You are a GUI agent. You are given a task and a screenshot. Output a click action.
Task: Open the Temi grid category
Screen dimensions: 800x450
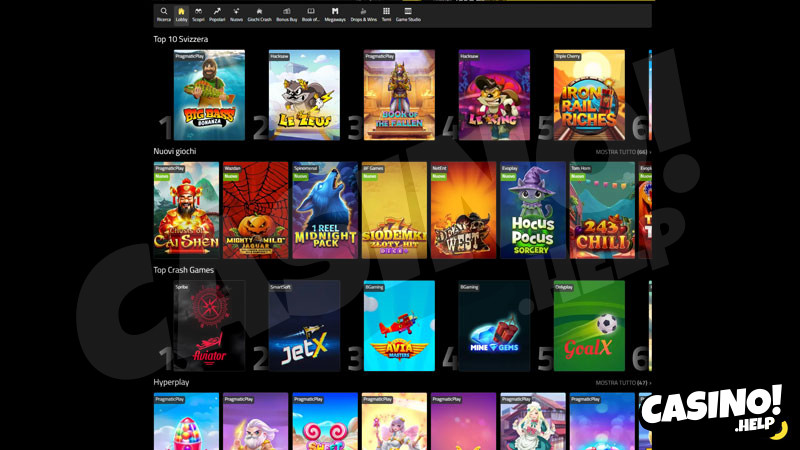point(386,15)
